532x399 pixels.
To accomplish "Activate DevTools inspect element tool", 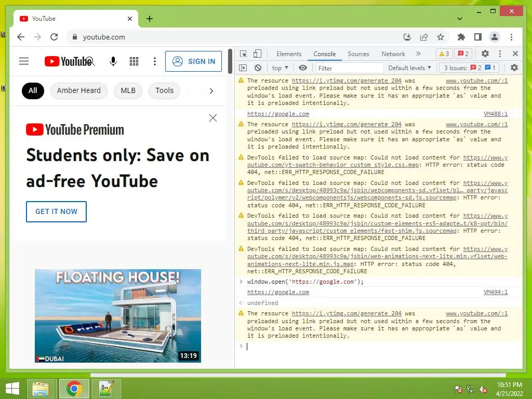I will [x=243, y=54].
